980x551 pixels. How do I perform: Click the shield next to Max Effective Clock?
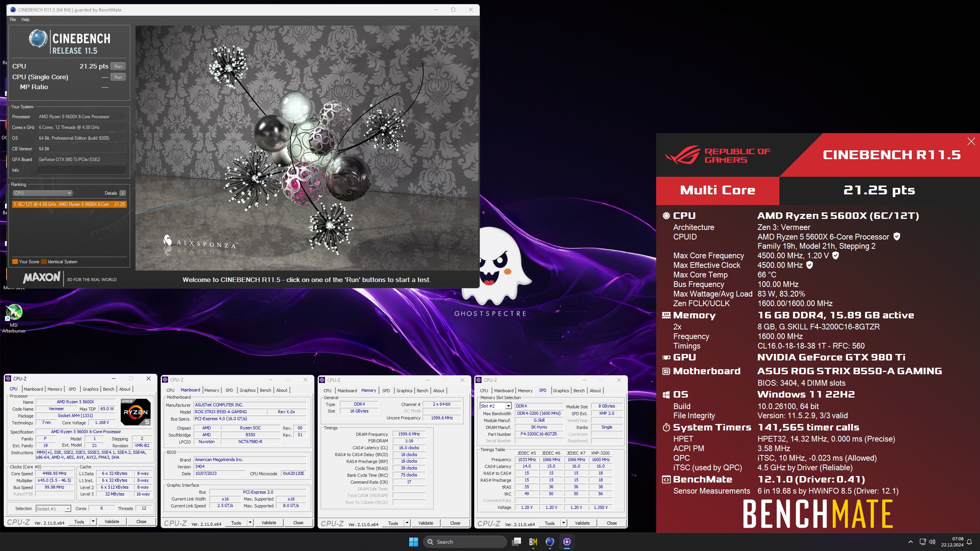pyautogui.click(x=810, y=265)
